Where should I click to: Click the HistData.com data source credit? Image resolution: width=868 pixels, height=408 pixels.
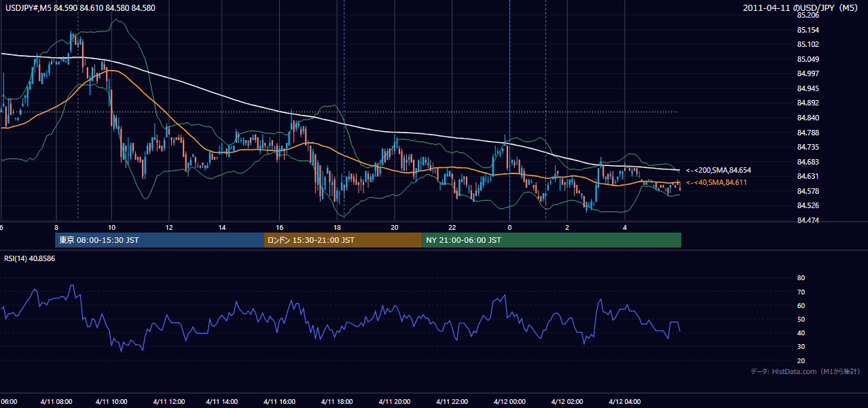[806, 371]
